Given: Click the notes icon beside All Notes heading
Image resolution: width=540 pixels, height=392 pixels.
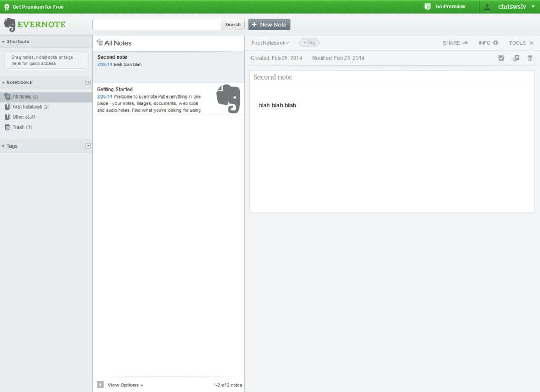Looking at the screenshot, I should (100, 42).
